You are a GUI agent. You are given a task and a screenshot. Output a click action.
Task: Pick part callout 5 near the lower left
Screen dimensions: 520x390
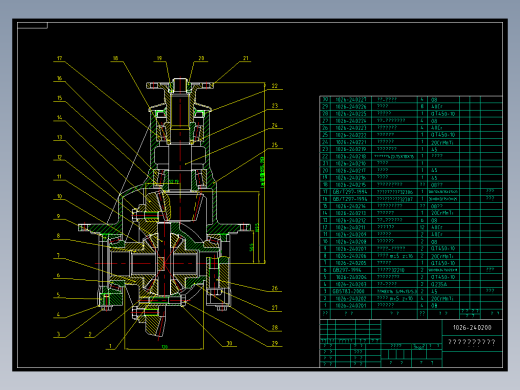point(58,295)
